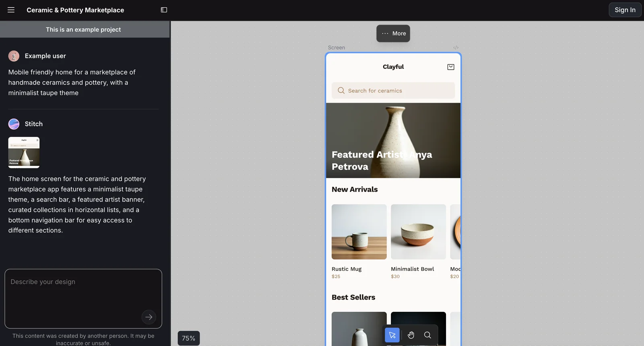
Task: Click the Featured Artist banner
Action: (393, 140)
